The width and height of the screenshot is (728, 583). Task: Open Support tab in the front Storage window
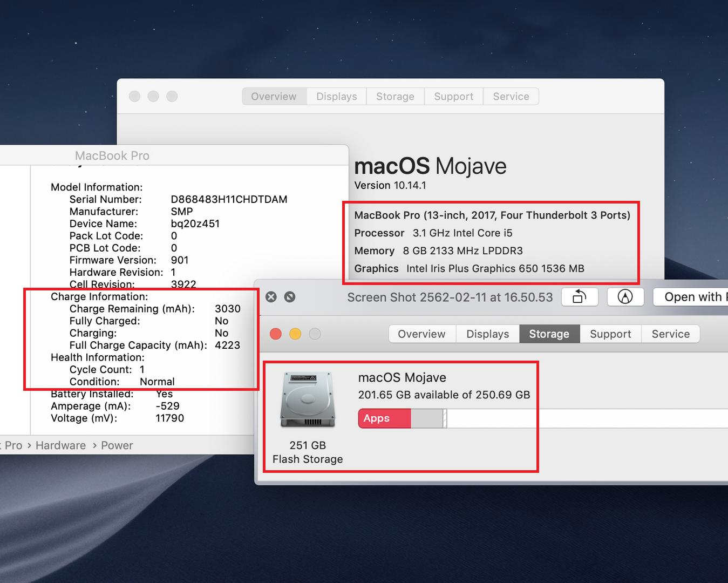tap(610, 334)
